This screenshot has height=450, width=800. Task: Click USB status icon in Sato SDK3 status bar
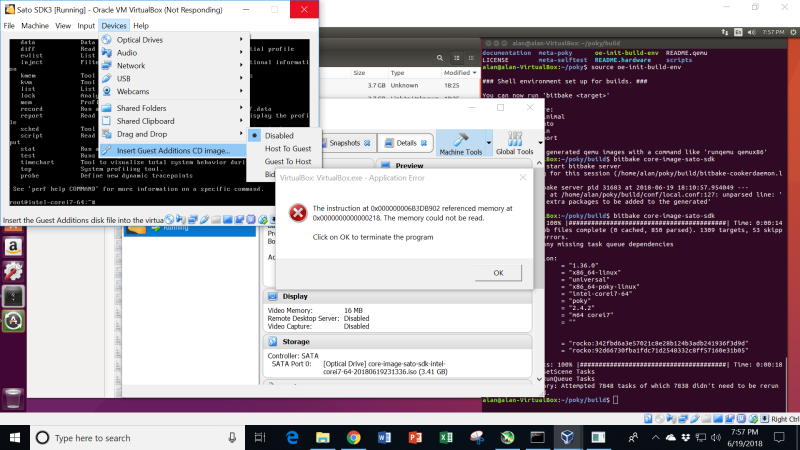coord(205,220)
